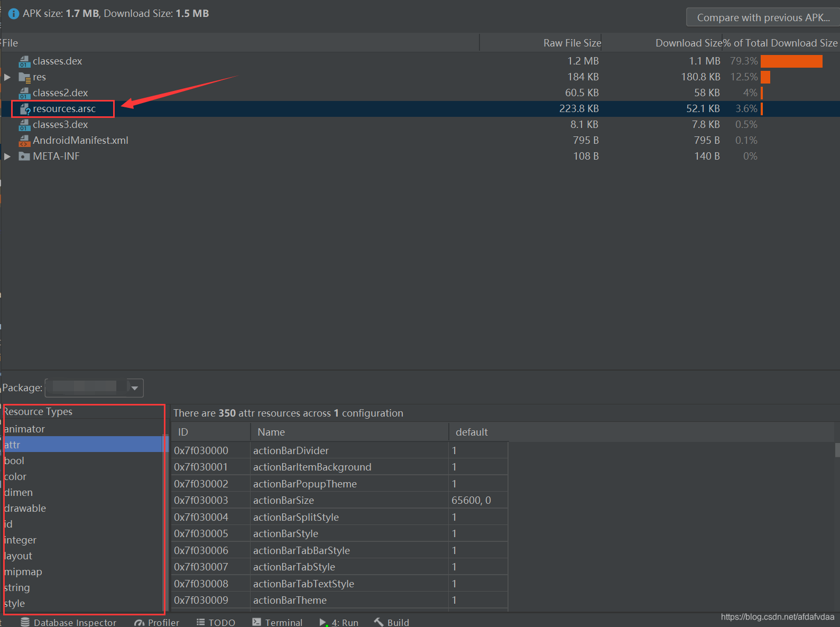Select classes3.dex file name
The image size is (840, 627).
coord(60,125)
